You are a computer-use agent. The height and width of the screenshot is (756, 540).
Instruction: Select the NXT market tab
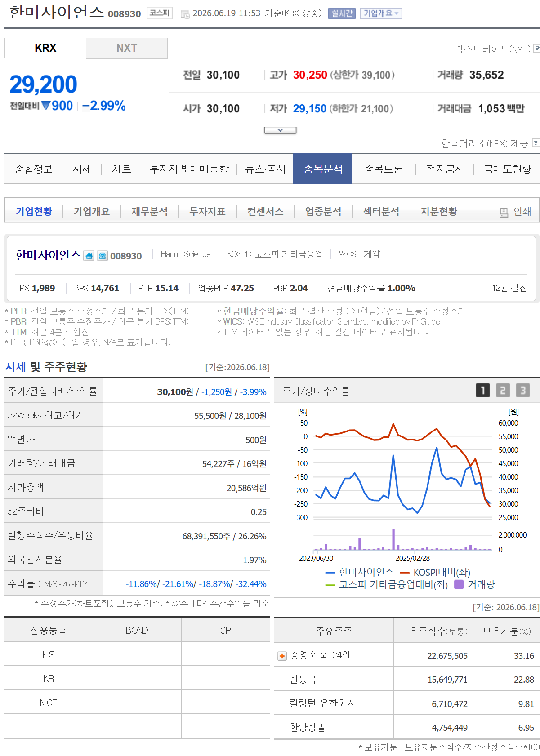coord(127,48)
